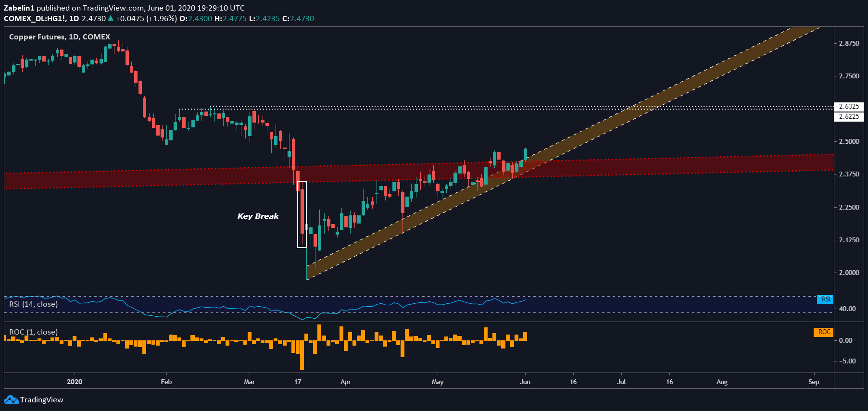This screenshot has height=411, width=868.
Task: Click the 'Key Break' chart annotation
Action: (258, 216)
